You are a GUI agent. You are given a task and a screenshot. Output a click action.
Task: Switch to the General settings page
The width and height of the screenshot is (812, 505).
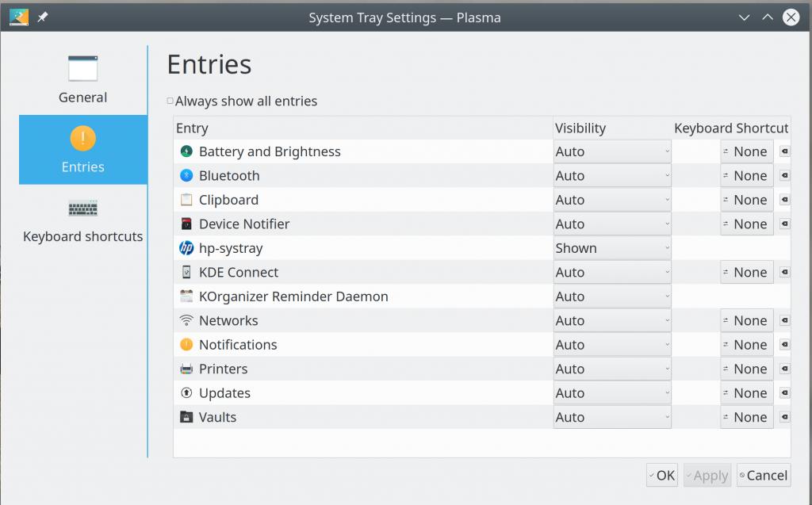coord(82,80)
